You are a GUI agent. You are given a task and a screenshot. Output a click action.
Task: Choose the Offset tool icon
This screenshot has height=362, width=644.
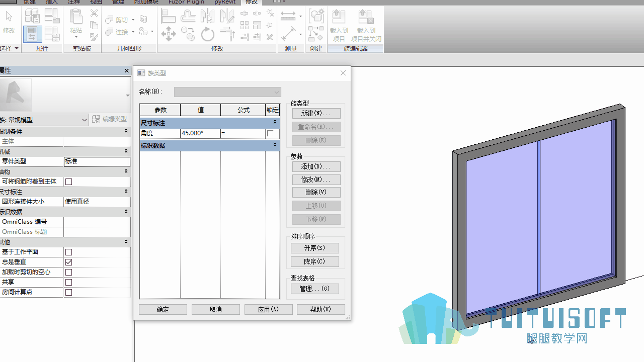(x=188, y=17)
